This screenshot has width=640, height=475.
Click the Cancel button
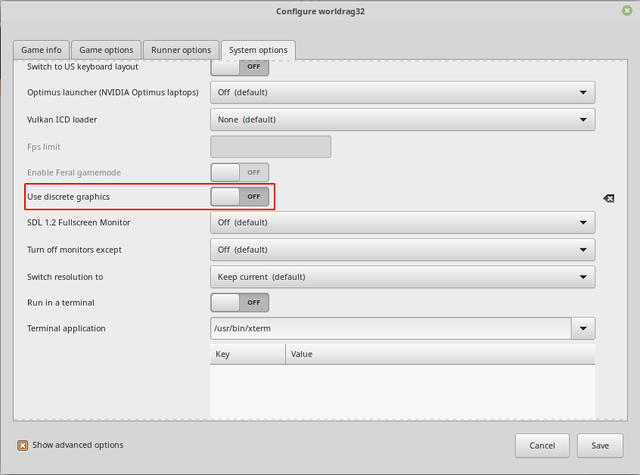pos(542,446)
